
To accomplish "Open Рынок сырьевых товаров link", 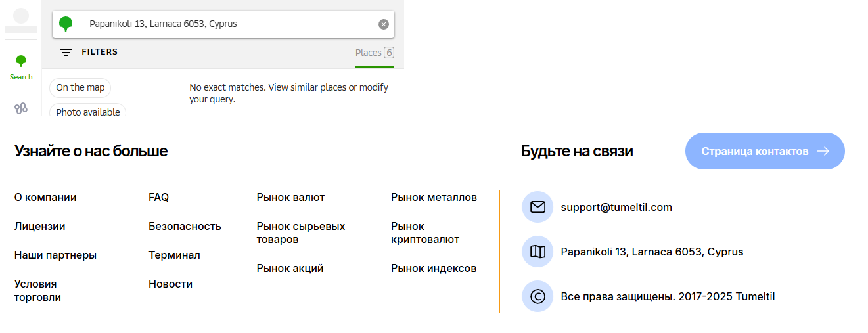I will pyautogui.click(x=301, y=233).
